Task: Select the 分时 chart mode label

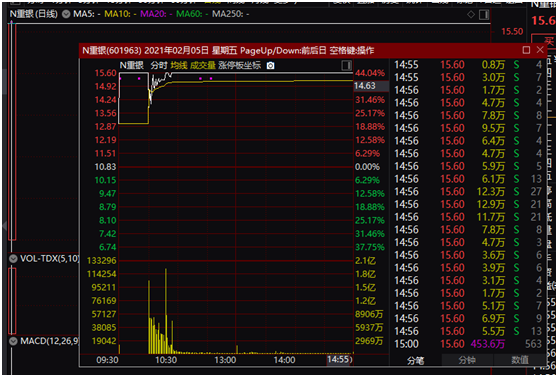Action: point(159,66)
